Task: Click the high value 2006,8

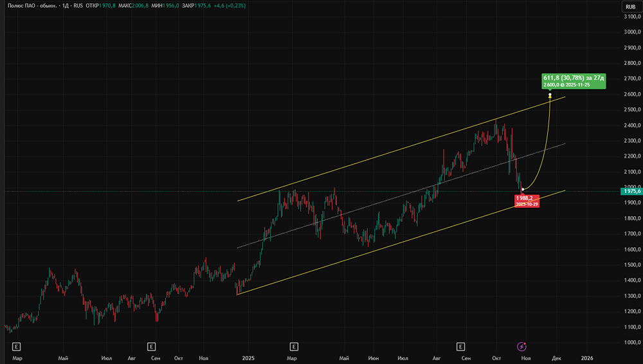Action: [140, 6]
